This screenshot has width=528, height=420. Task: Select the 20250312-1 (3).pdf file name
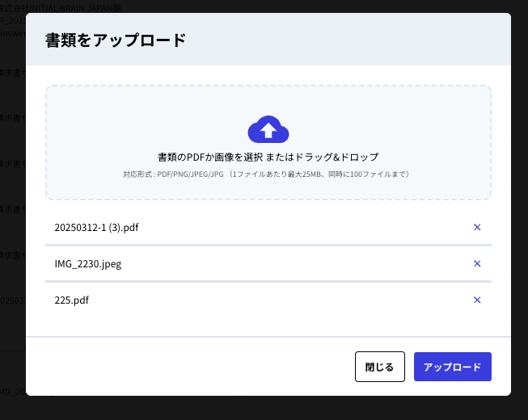point(96,228)
